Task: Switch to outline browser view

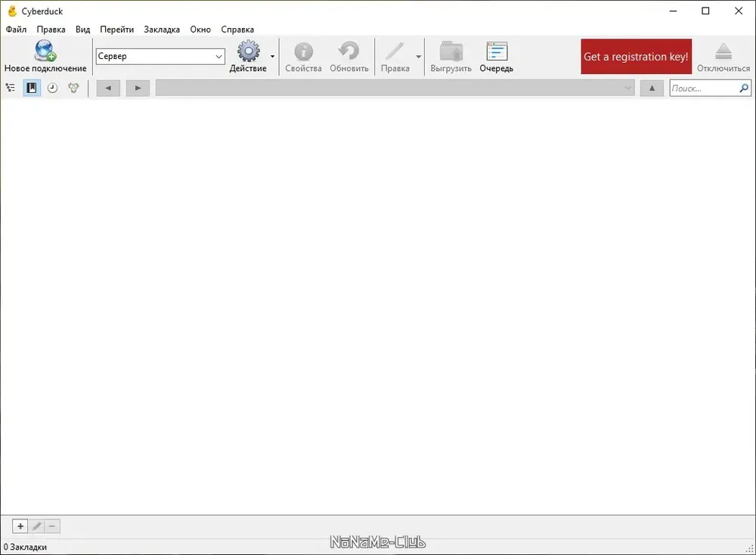Action: (10, 88)
